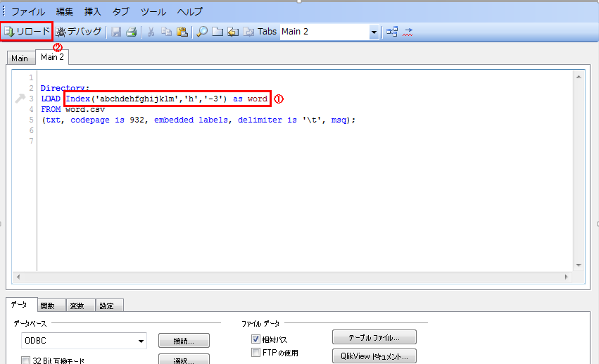Click the word.csv filename on line 4
Screen dimensions: 599x364
tap(85, 109)
